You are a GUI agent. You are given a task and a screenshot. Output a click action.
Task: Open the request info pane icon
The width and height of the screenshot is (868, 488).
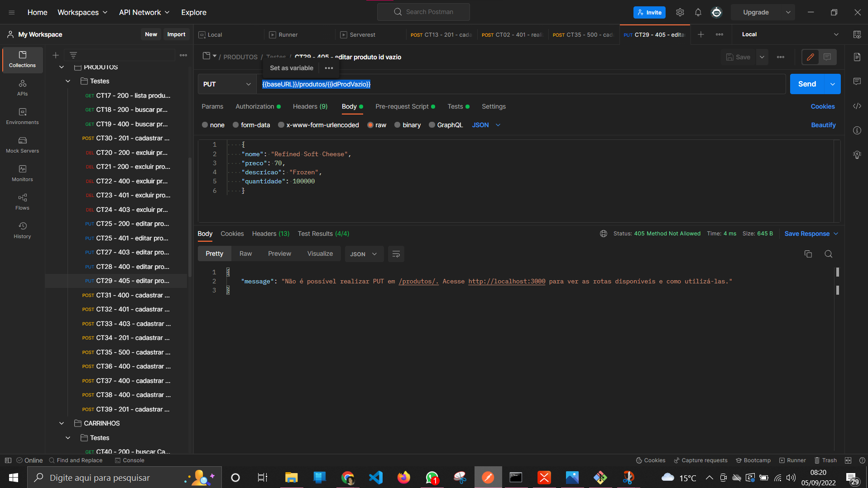857,130
